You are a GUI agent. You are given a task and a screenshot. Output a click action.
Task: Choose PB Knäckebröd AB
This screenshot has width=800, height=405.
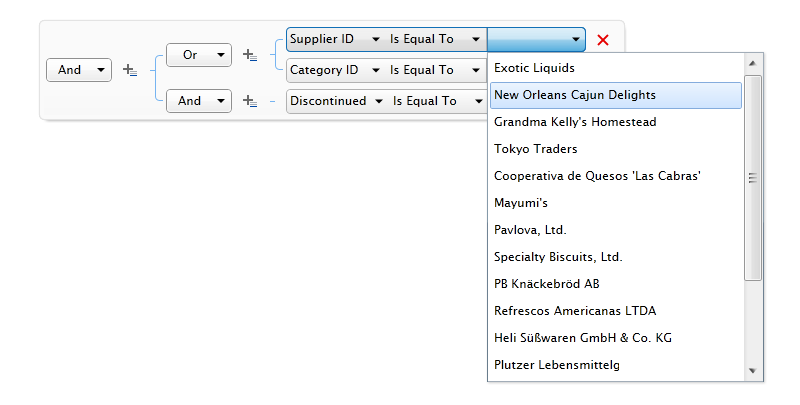(x=616, y=284)
